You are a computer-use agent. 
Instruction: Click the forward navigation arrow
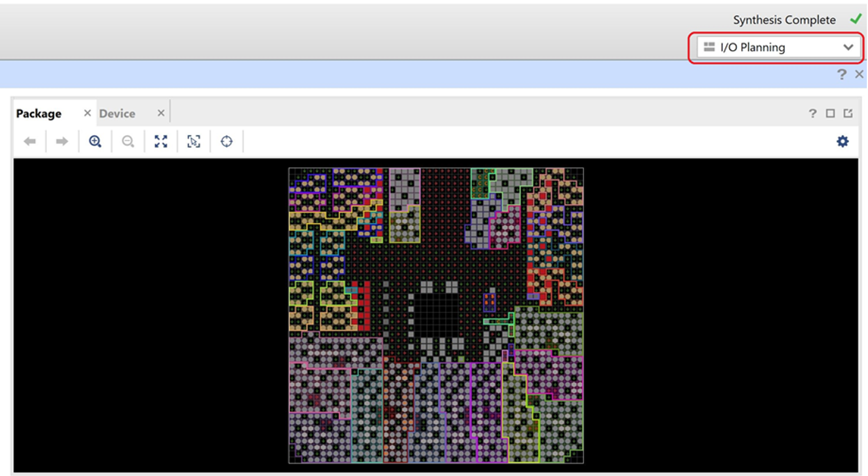click(62, 142)
